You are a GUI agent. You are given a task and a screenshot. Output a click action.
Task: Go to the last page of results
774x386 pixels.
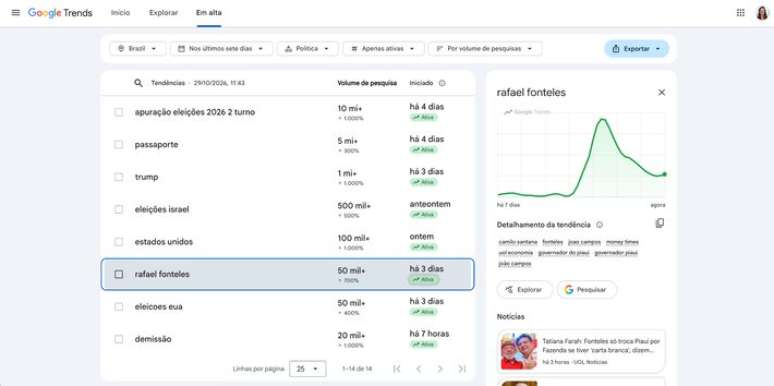tap(462, 369)
